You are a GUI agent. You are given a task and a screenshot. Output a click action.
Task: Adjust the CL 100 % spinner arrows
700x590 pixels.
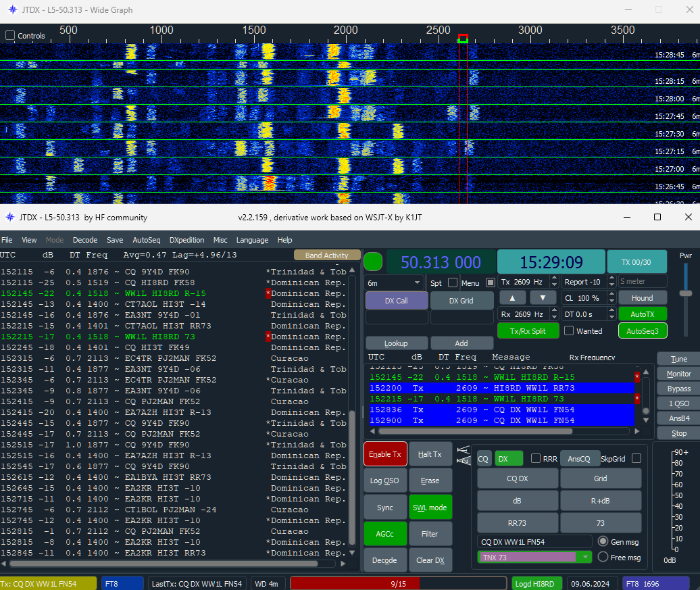pyautogui.click(x=612, y=298)
